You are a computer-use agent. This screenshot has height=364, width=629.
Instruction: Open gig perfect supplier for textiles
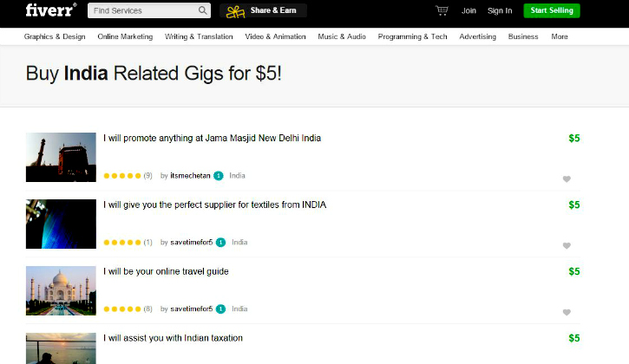tap(215, 205)
